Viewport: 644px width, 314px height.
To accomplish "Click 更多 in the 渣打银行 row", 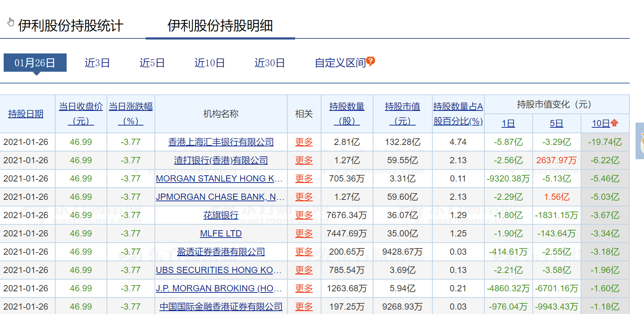I will click(304, 160).
